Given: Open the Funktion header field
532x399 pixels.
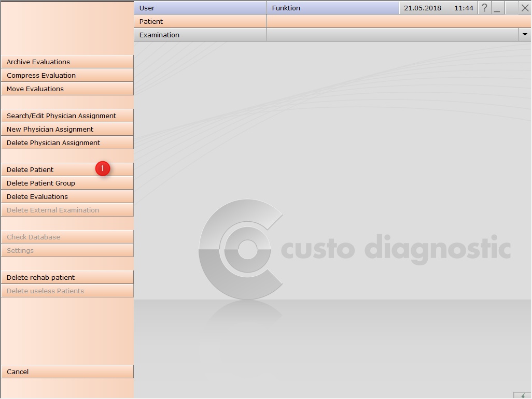Looking at the screenshot, I should point(333,8).
